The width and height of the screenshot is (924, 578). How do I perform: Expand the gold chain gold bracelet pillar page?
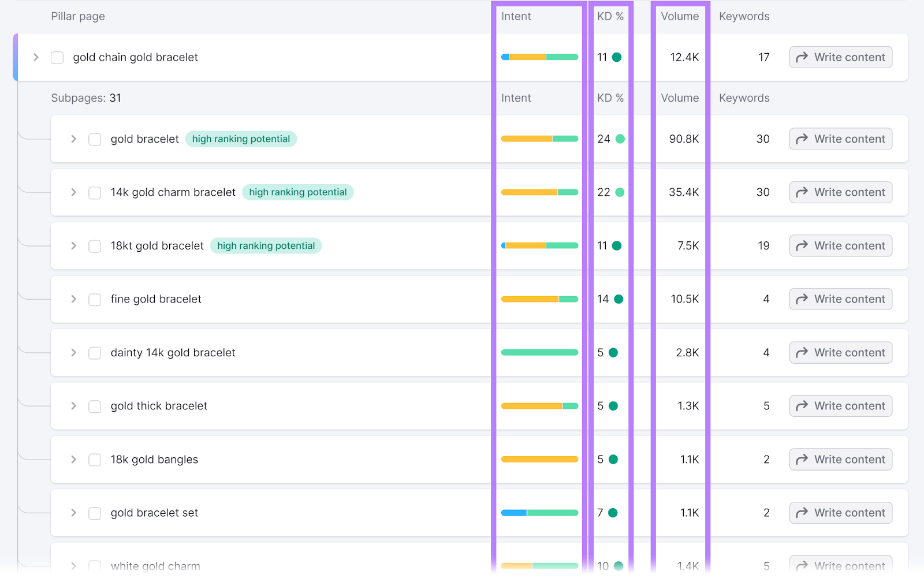pyautogui.click(x=36, y=57)
